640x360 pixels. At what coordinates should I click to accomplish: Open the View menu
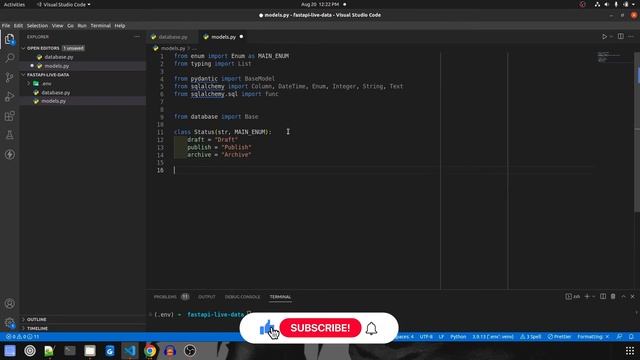57,25
